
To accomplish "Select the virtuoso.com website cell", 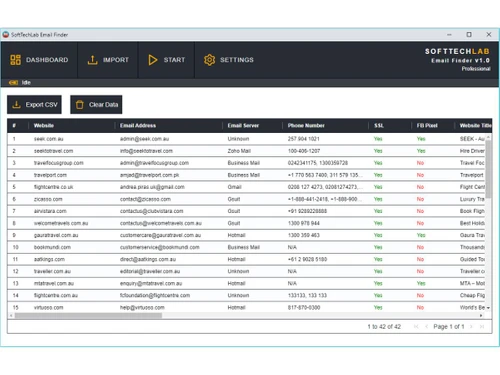I will click(x=48, y=307).
